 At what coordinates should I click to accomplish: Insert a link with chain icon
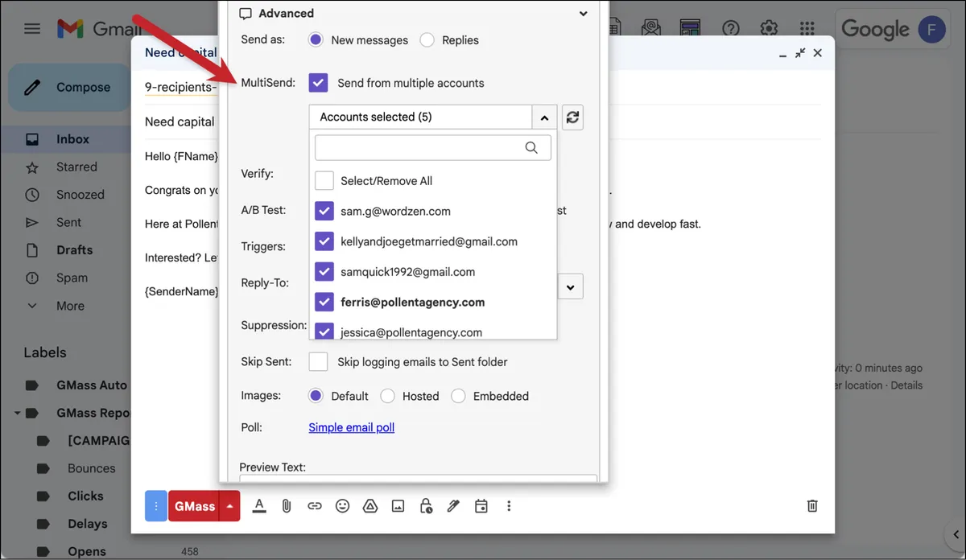315,506
